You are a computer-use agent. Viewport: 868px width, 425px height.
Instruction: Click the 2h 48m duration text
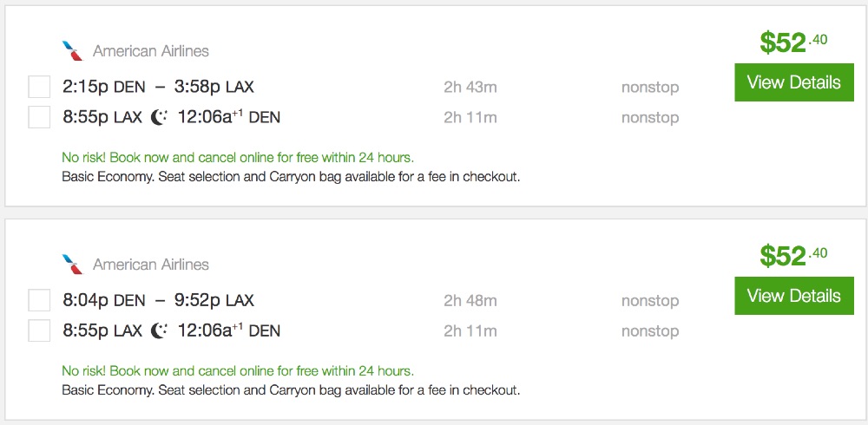tap(470, 301)
